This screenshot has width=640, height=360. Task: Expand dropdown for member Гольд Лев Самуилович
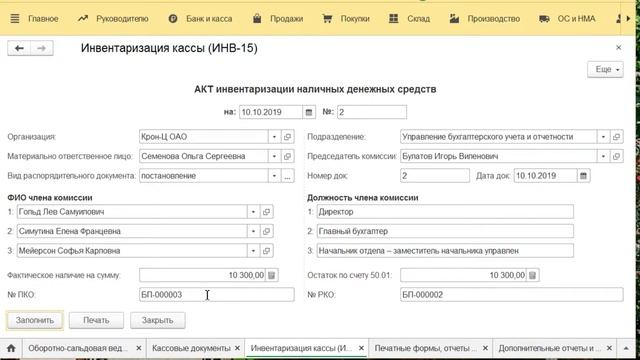click(253, 212)
